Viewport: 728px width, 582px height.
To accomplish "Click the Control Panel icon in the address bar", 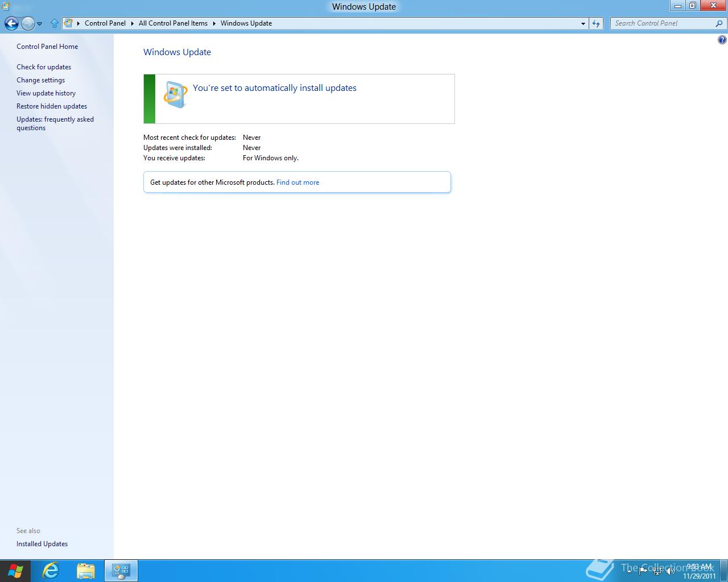I will point(69,23).
